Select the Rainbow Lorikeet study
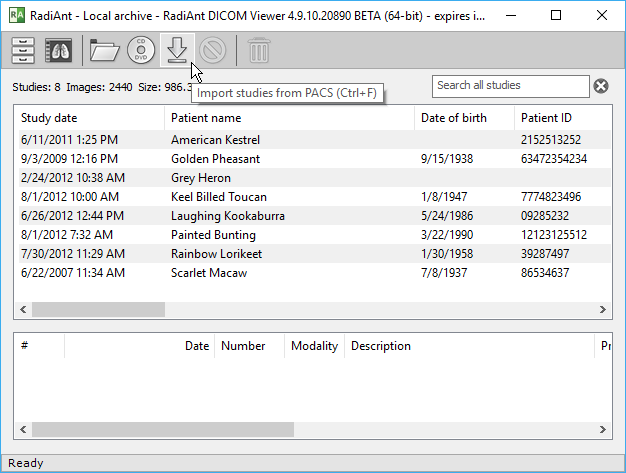The height and width of the screenshot is (473, 626). (315, 254)
